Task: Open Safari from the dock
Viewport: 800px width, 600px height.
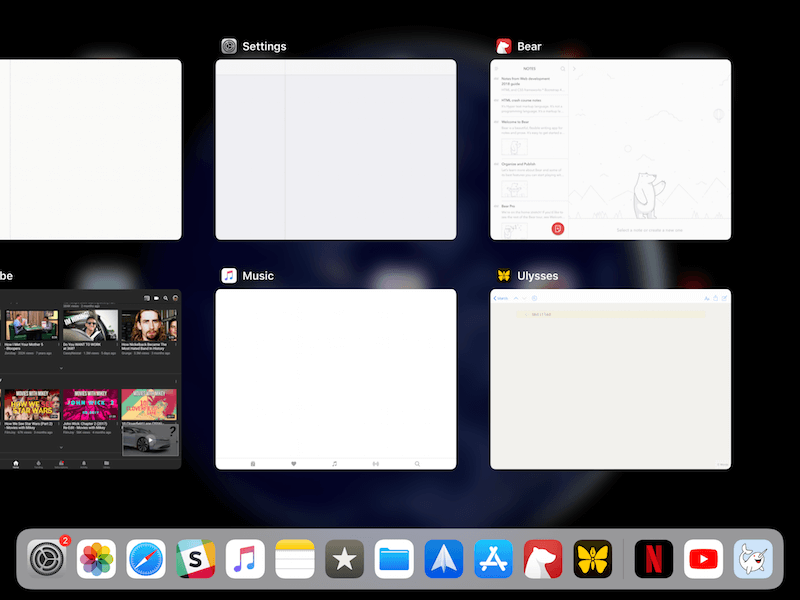Action: [x=146, y=560]
